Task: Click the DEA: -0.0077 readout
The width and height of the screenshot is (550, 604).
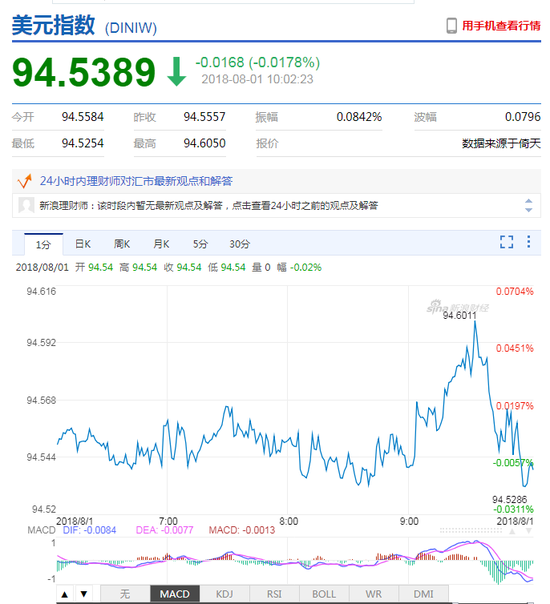Action: pyautogui.click(x=164, y=530)
